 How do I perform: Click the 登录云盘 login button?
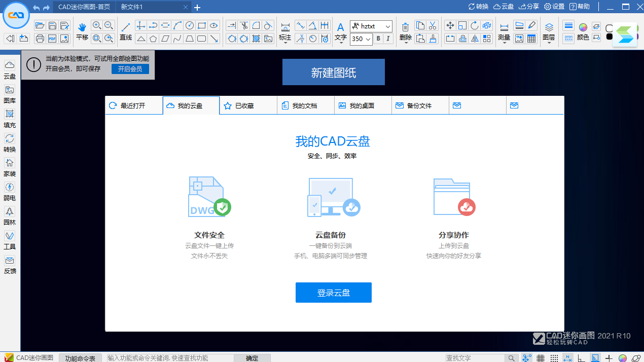[333, 293]
